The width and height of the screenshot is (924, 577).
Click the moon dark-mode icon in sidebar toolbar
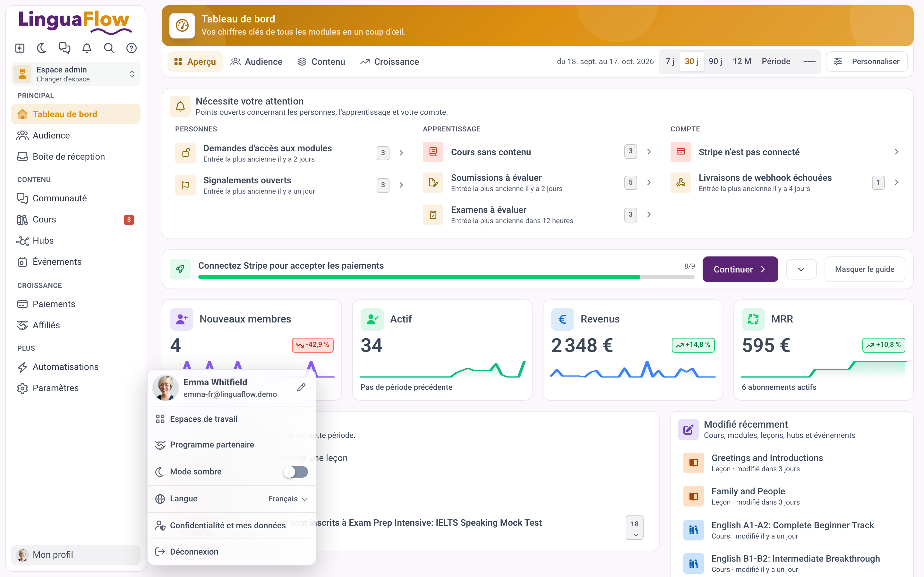(42, 48)
